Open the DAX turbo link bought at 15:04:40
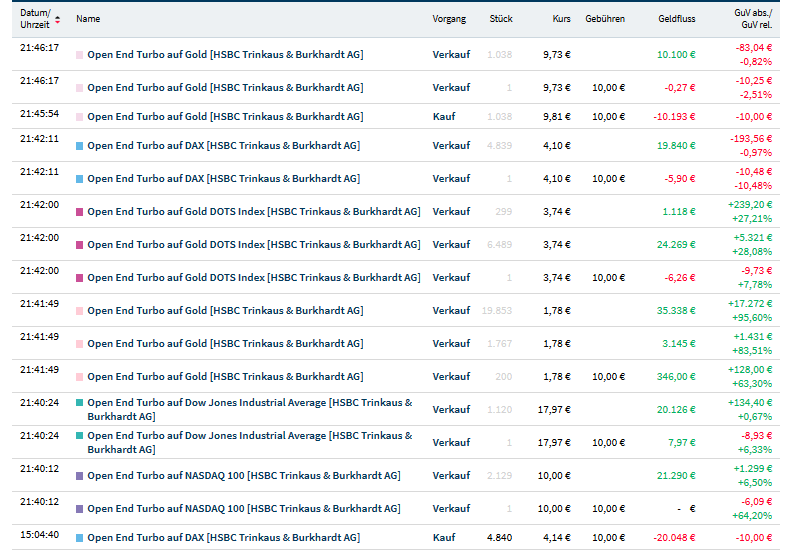 point(223,538)
